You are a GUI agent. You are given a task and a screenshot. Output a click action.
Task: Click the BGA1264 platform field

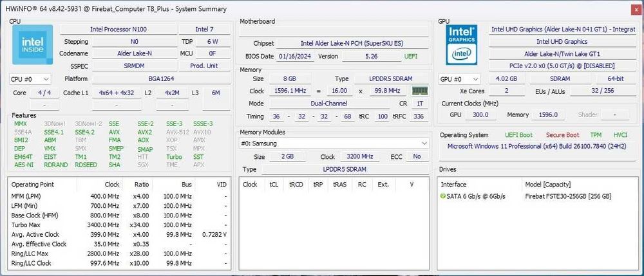click(x=160, y=78)
